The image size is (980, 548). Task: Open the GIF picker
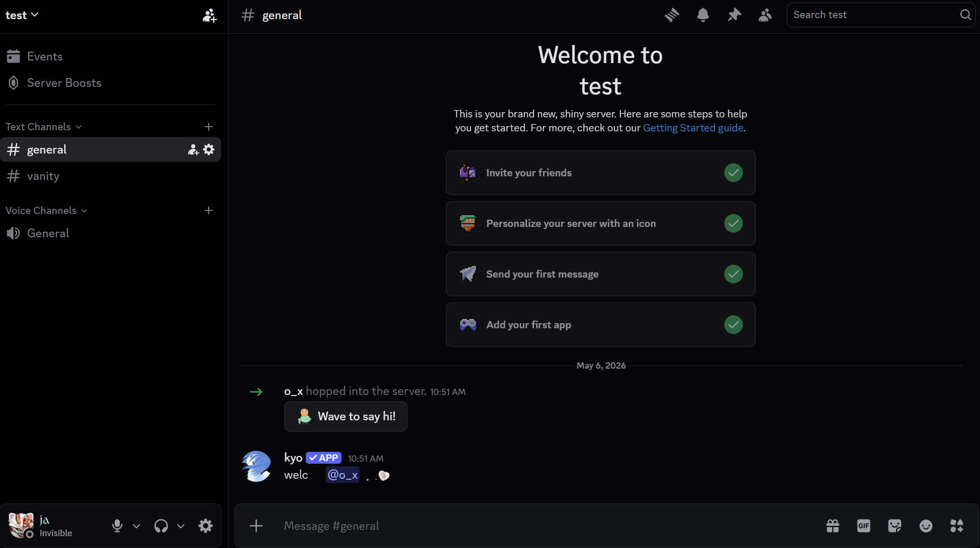[x=864, y=526]
